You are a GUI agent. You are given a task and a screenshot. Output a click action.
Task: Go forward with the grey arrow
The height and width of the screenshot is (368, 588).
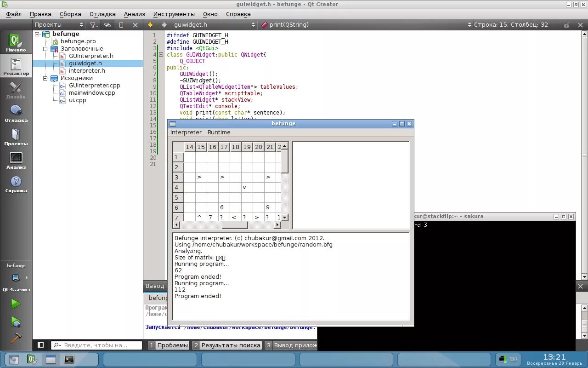[x=164, y=25]
